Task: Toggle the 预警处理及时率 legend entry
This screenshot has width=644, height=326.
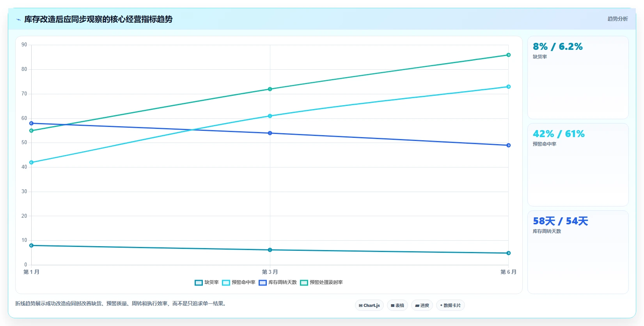Action: [321, 282]
